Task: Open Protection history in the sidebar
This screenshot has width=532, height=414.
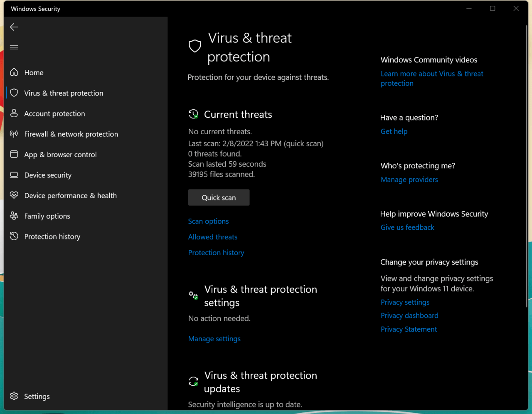Action: pyautogui.click(x=52, y=237)
